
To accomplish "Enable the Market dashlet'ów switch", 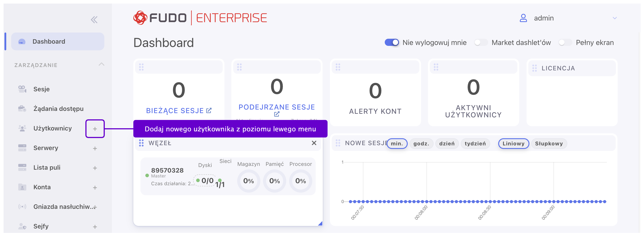I will [481, 43].
